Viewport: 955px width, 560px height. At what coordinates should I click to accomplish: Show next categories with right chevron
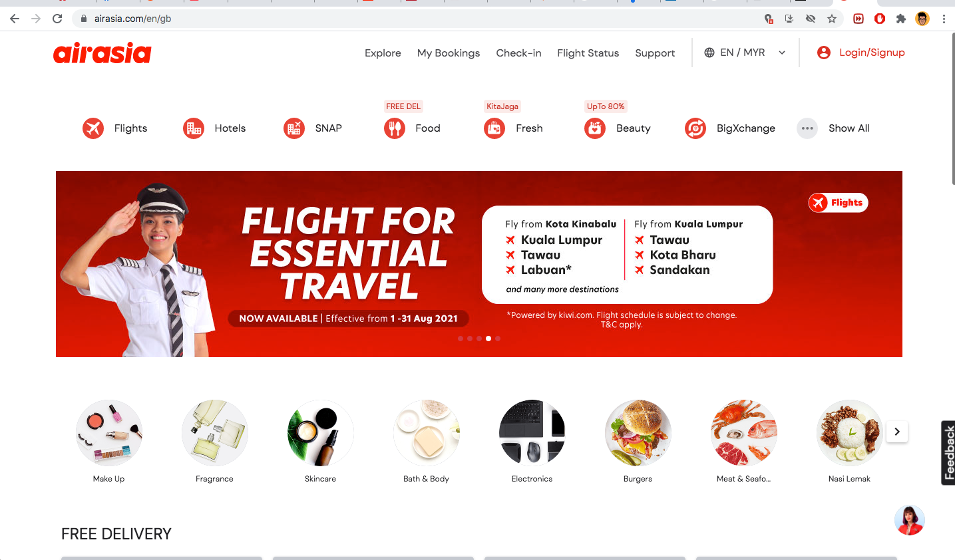pos(897,432)
